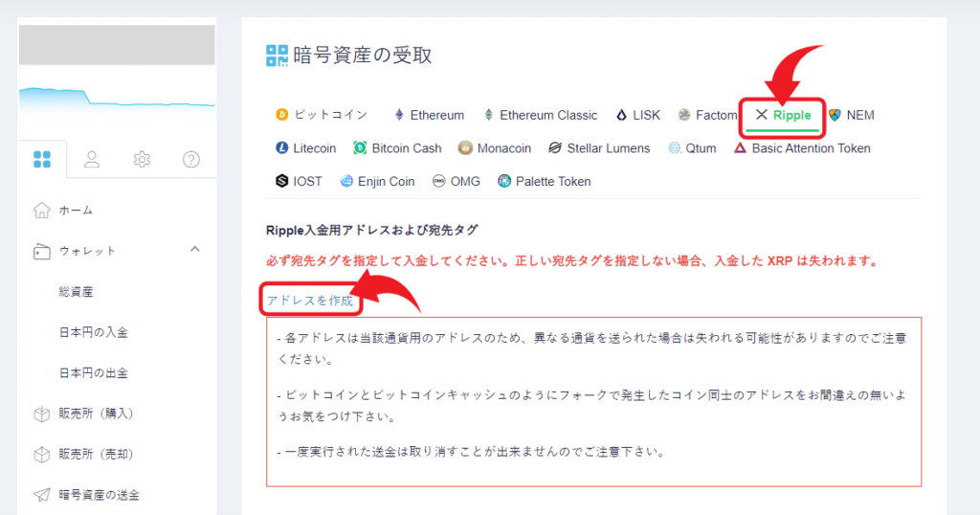Select the Qtum currency tab
This screenshot has height=515, width=980.
pos(692,148)
